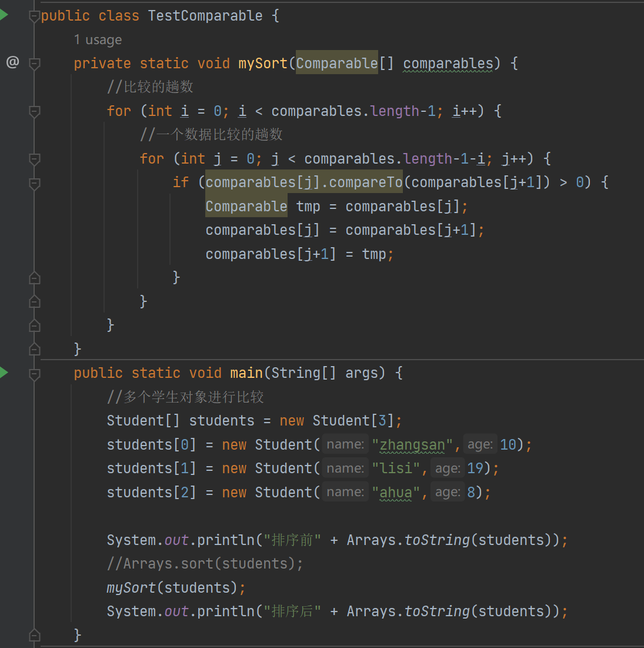This screenshot has width=644, height=648.
Task: Click the 'age:' hint before 19
Action: click(x=448, y=468)
